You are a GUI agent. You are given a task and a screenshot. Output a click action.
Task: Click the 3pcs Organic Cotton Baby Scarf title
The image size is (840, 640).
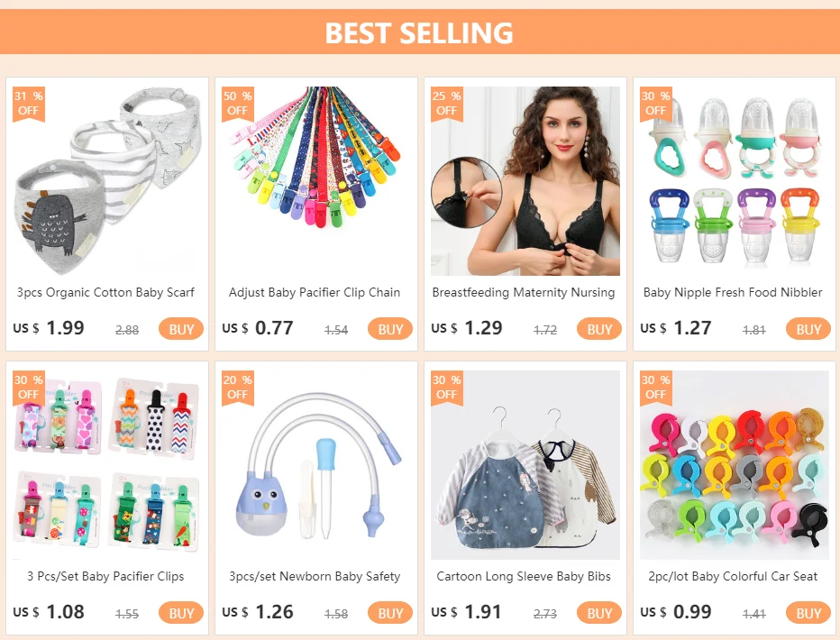(105, 292)
